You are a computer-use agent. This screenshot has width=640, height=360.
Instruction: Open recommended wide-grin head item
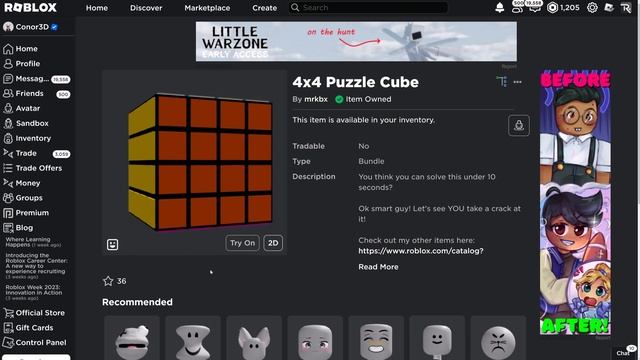click(193, 338)
